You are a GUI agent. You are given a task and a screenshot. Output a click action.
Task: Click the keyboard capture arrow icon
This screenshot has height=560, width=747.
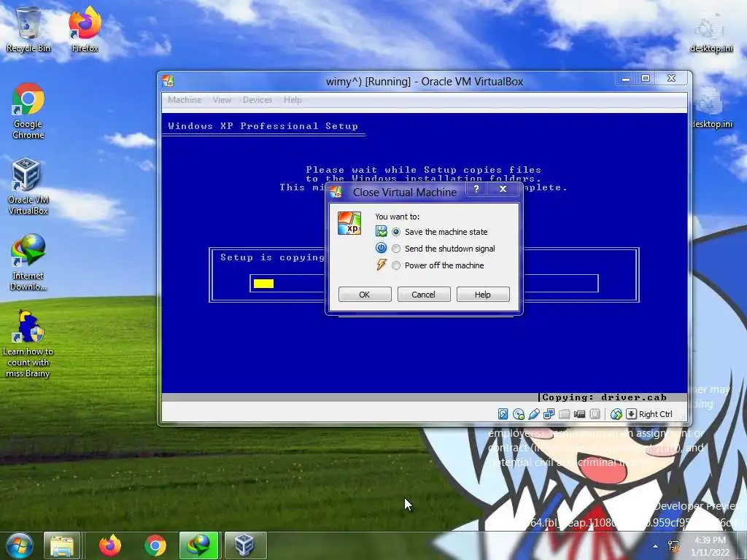coord(631,414)
